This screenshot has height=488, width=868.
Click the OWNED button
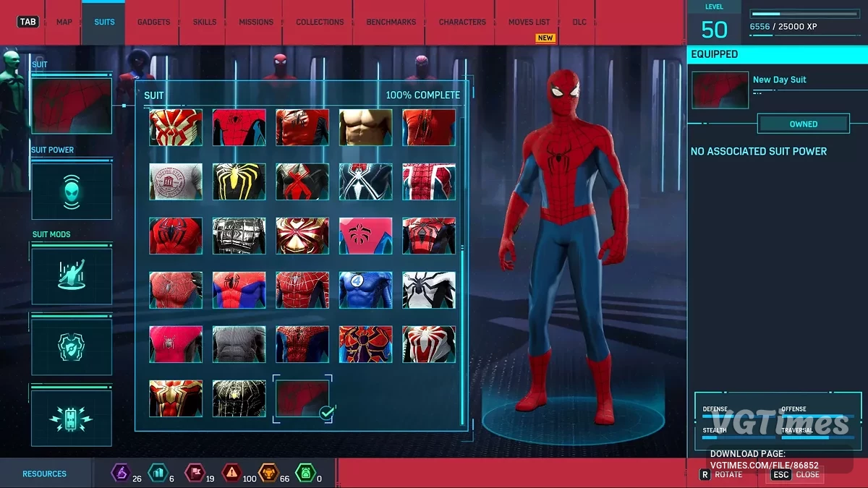(x=803, y=124)
